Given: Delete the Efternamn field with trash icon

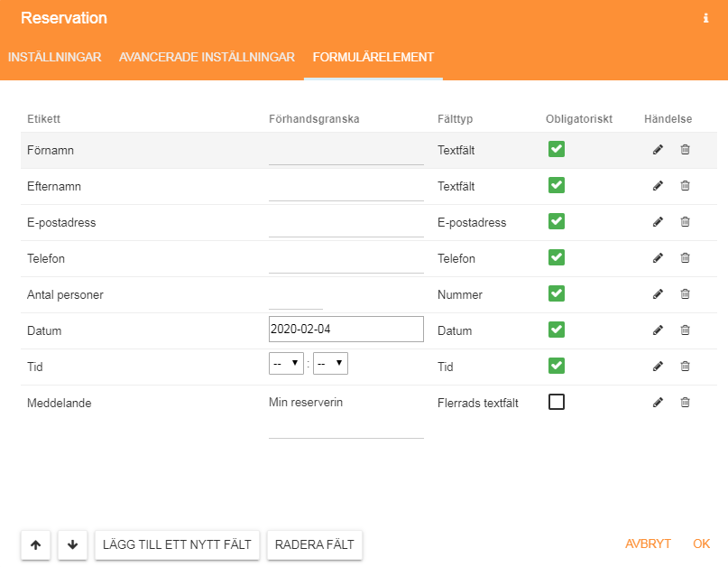Looking at the screenshot, I should tap(685, 186).
